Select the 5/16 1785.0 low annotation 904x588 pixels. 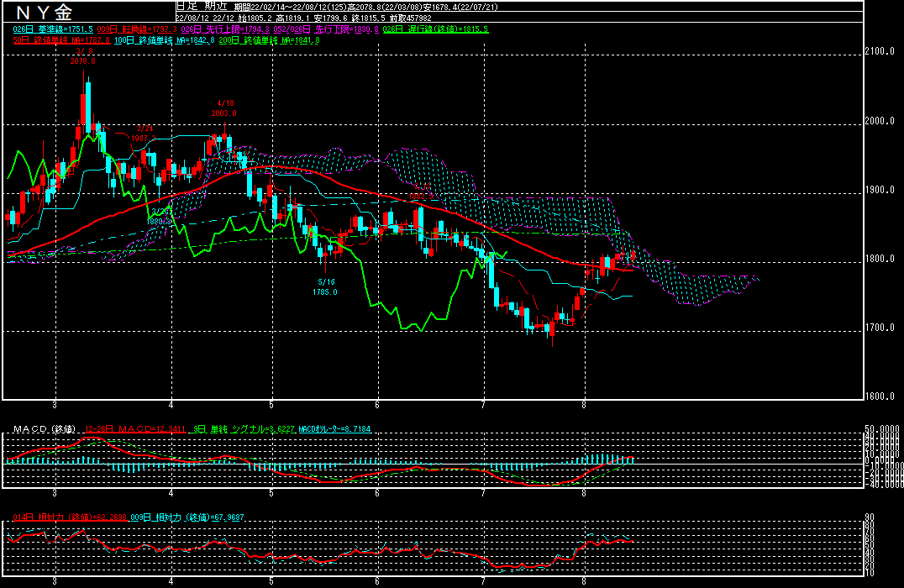pyautogui.click(x=325, y=287)
